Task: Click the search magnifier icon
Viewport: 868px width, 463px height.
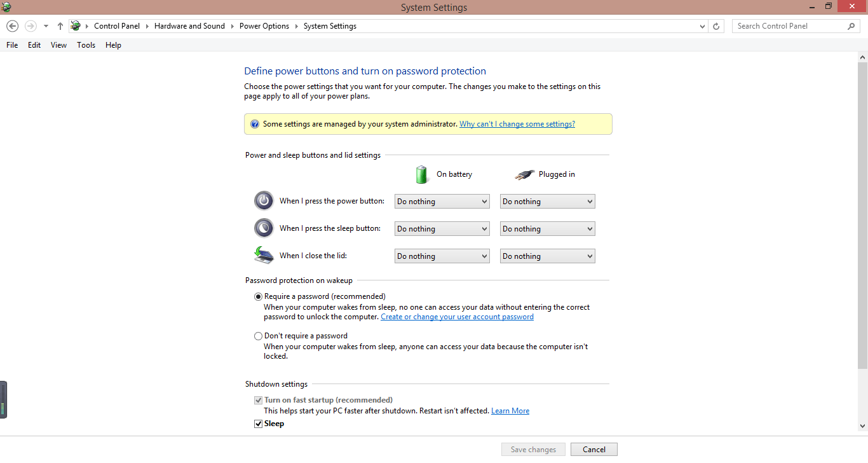Action: click(x=851, y=26)
